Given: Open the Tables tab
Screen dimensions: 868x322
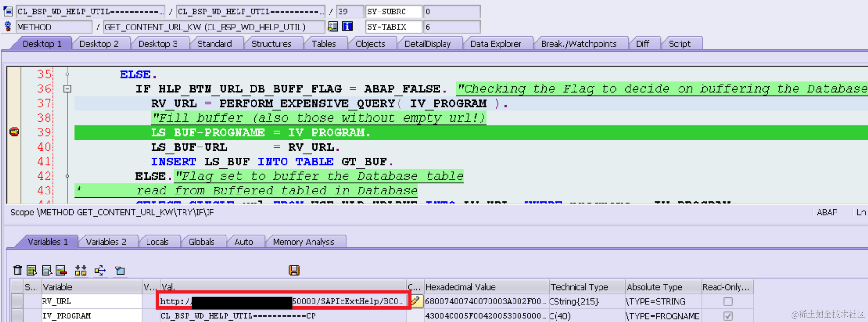Looking at the screenshot, I should (324, 43).
